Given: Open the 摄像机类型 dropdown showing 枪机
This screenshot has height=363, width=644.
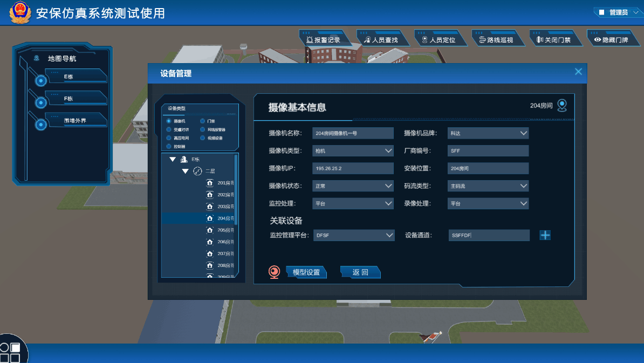Looking at the screenshot, I should 353,150.
